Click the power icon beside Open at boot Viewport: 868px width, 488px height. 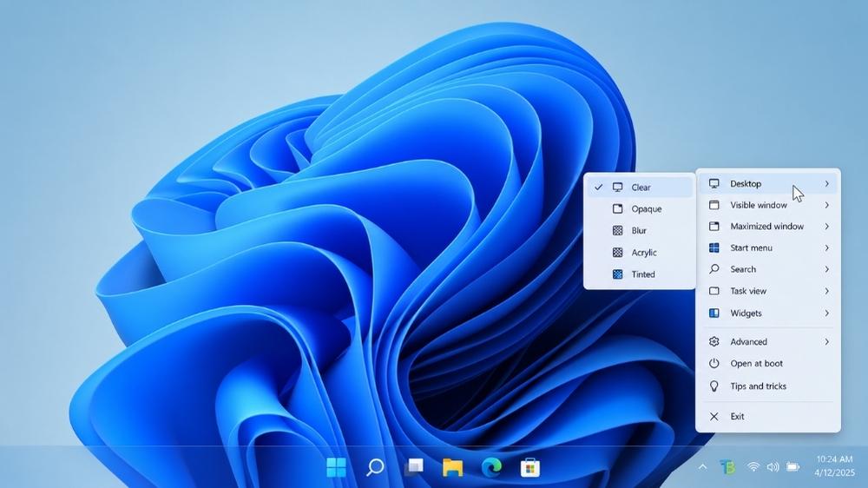[714, 363]
